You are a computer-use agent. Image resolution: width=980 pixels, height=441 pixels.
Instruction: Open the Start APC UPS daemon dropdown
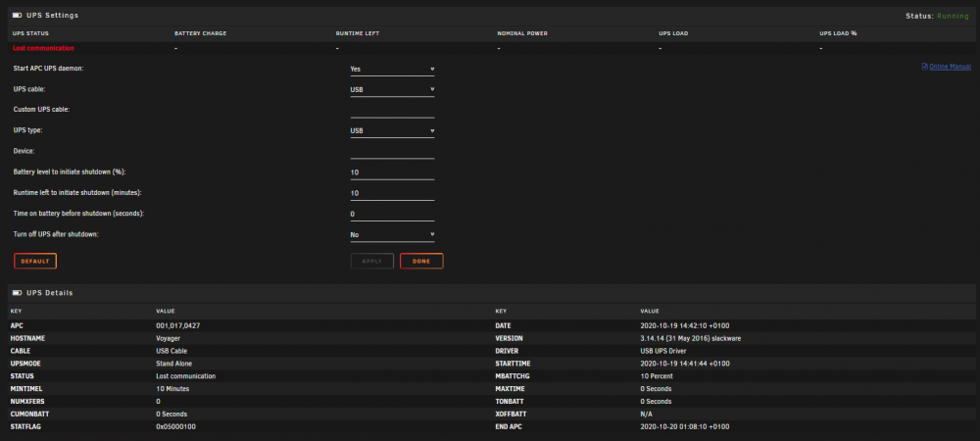point(392,70)
